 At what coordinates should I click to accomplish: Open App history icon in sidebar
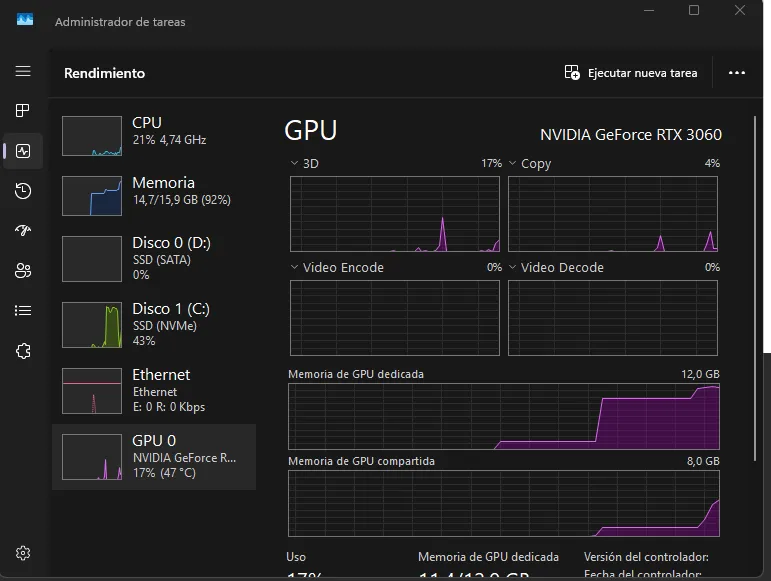click(23, 191)
